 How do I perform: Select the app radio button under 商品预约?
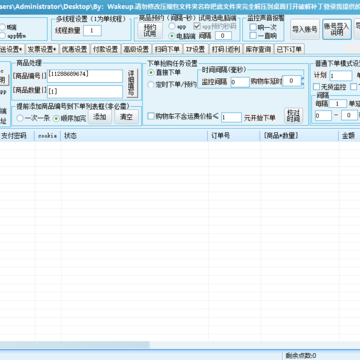pos(172,26)
